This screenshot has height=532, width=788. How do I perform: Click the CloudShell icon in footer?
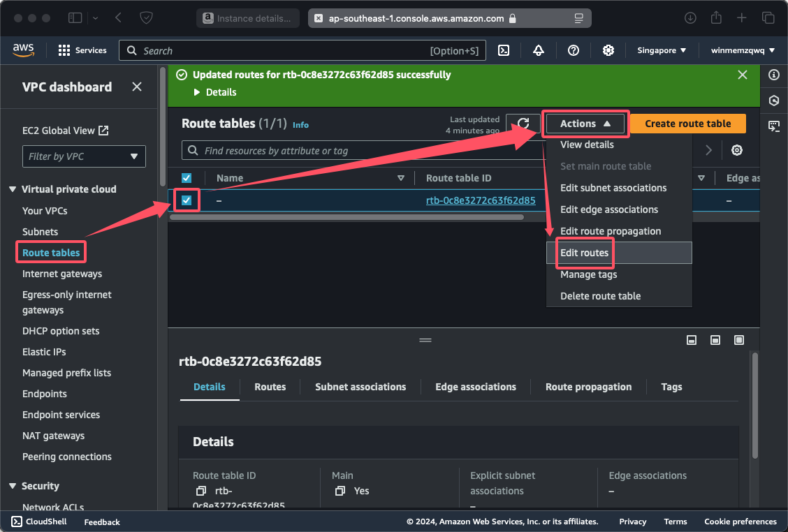coord(17,522)
